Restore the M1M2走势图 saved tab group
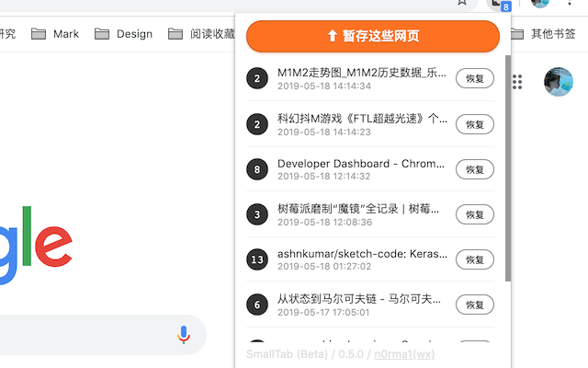The height and width of the screenshot is (368, 588). click(x=475, y=78)
